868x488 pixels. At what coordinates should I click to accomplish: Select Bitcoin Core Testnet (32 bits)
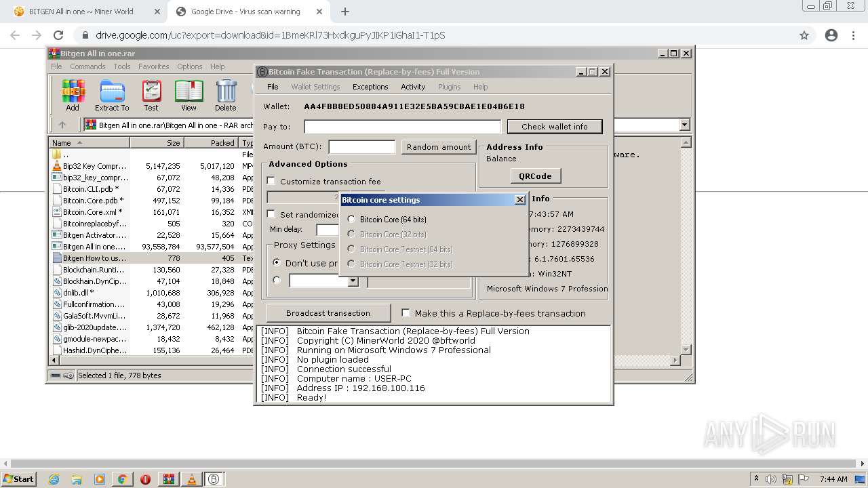click(351, 264)
